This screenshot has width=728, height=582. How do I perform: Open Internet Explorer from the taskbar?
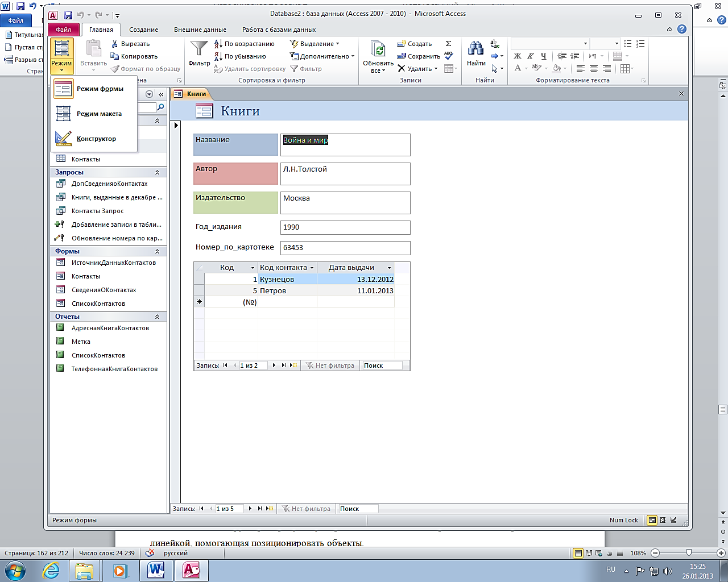[52, 571]
